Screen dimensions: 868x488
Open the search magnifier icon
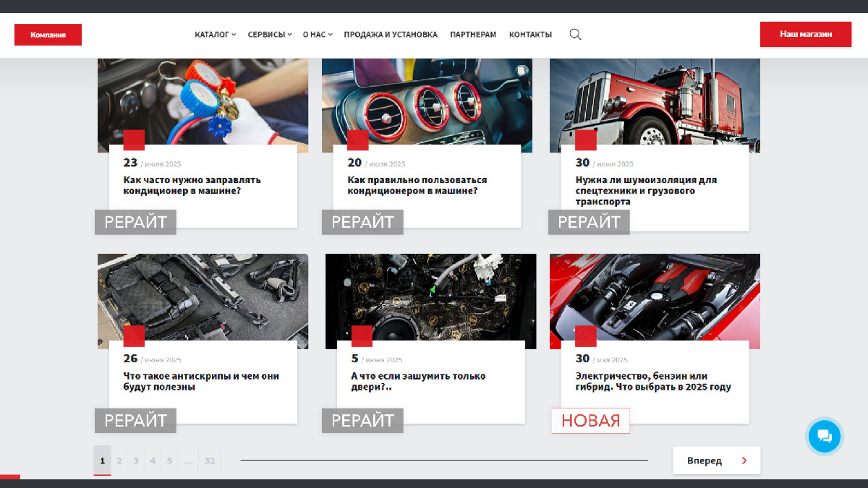point(575,34)
